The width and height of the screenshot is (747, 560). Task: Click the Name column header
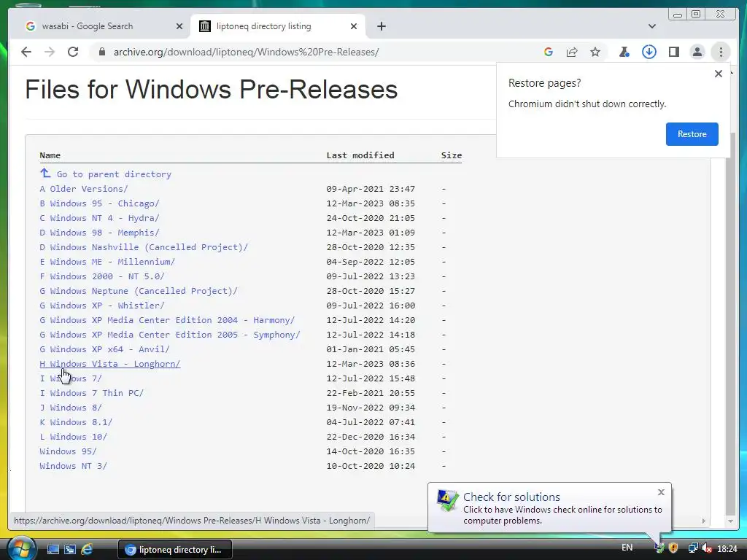pyautogui.click(x=50, y=155)
